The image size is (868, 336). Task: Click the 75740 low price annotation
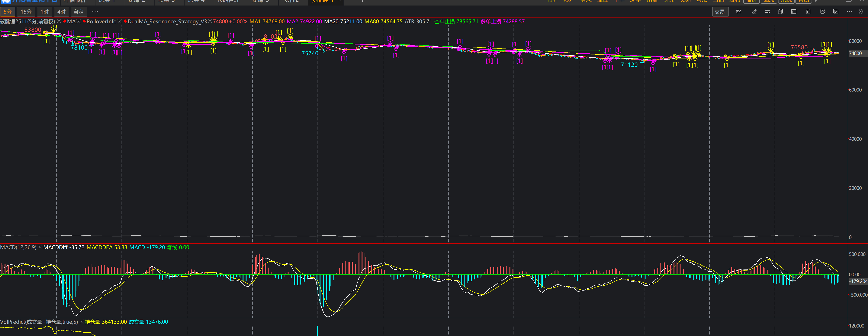[310, 54]
